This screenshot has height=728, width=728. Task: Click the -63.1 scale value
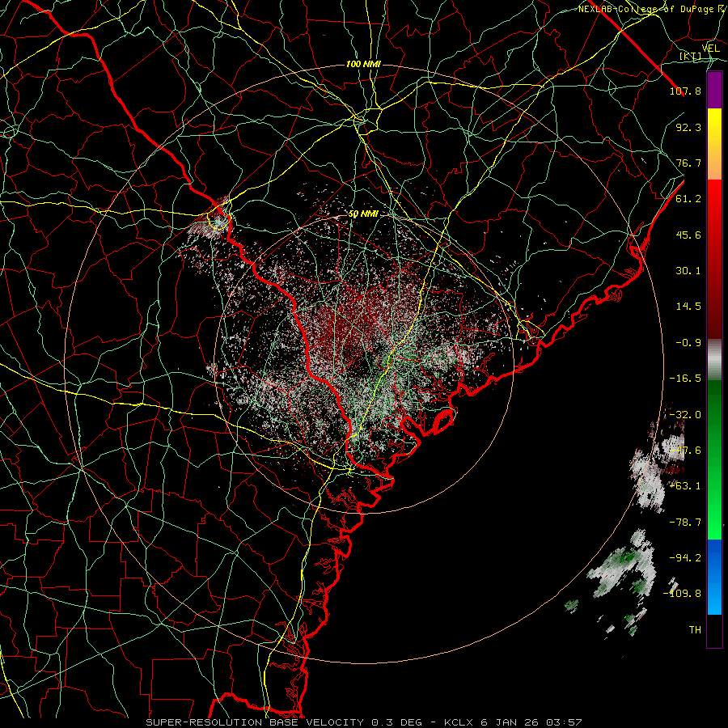(x=685, y=486)
